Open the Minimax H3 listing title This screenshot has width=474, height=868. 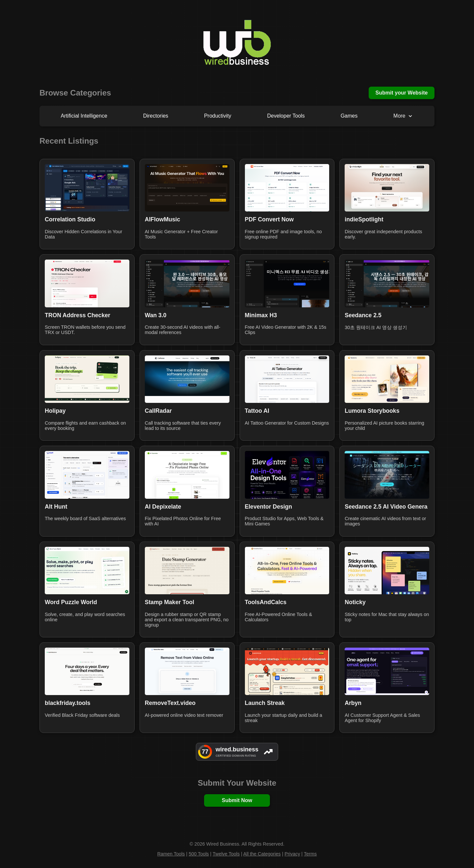261,315
